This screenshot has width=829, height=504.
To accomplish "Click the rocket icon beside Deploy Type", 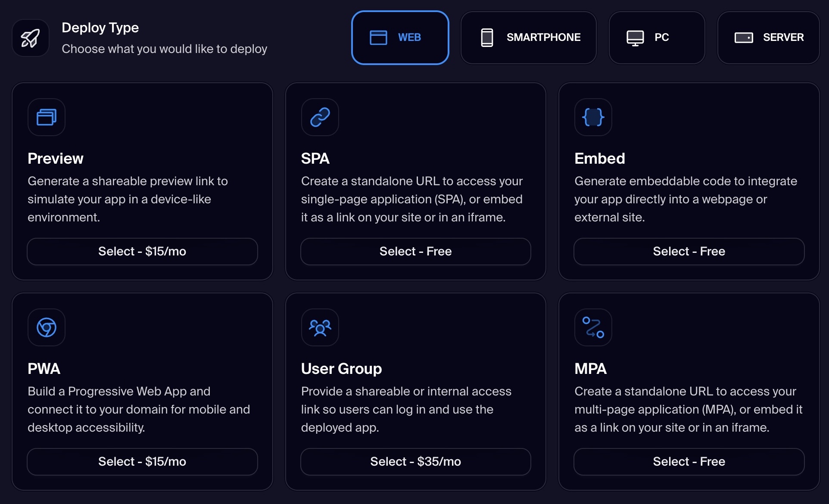I will tap(30, 38).
